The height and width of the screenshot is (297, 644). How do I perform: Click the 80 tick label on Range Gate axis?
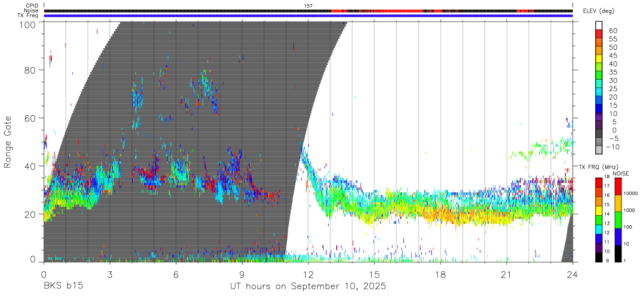(31, 70)
